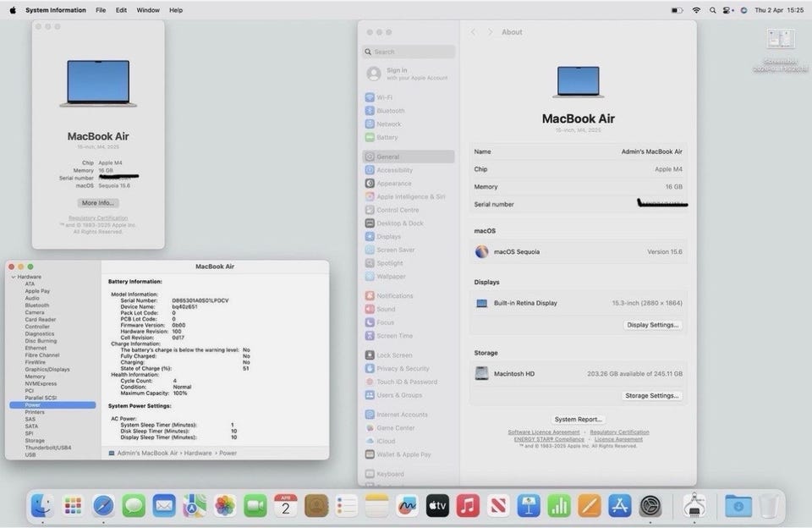Open Maps from the Dock

[195, 505]
